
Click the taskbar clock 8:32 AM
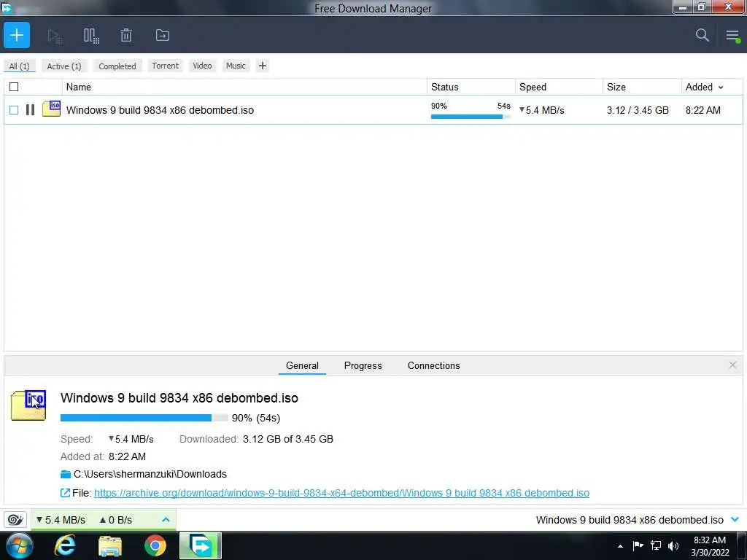(x=710, y=546)
